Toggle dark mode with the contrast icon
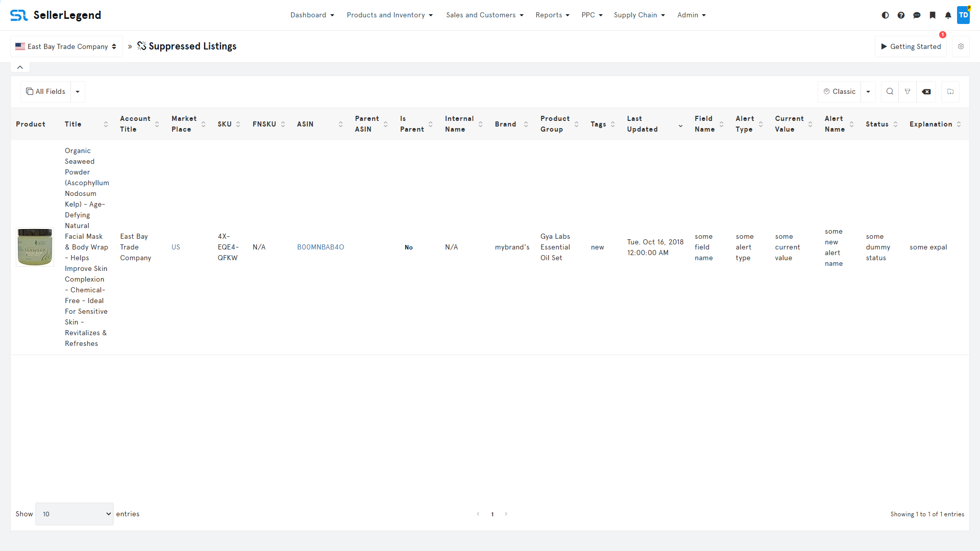Screen dimensions: 980x551 click(885, 15)
